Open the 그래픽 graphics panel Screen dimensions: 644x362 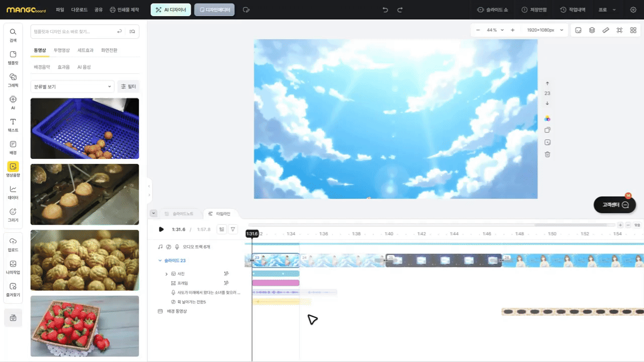tap(13, 80)
